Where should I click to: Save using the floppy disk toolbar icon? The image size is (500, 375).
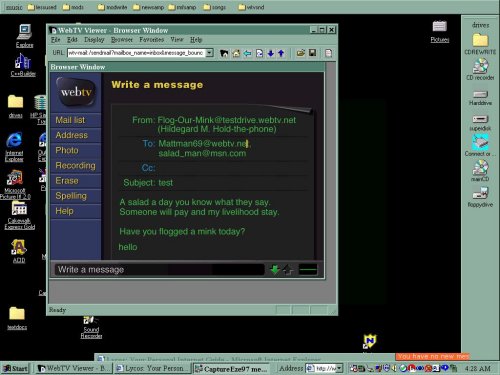(312, 53)
